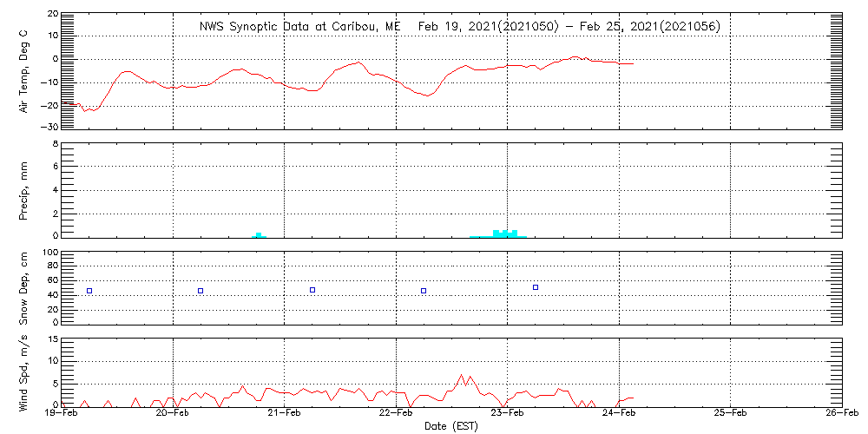
Task: Select the snow depth square on 20-Feb
Action: click(201, 291)
